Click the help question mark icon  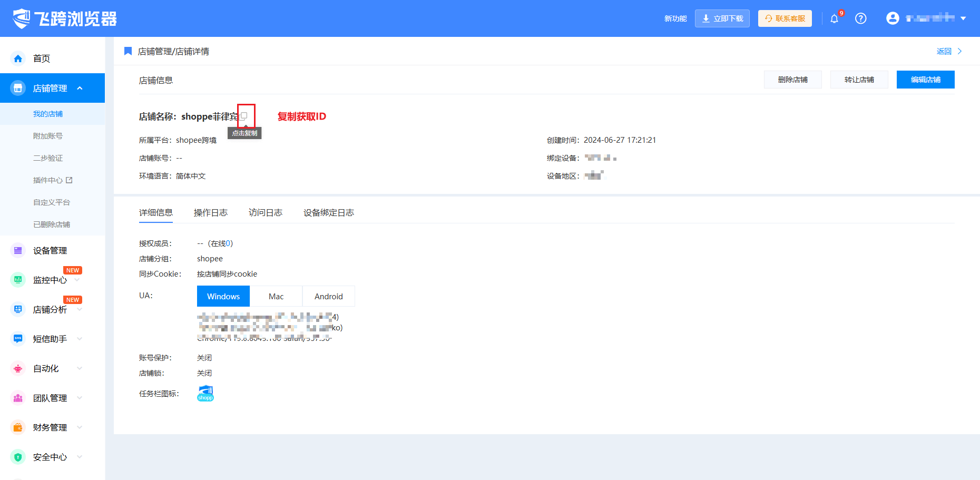860,18
